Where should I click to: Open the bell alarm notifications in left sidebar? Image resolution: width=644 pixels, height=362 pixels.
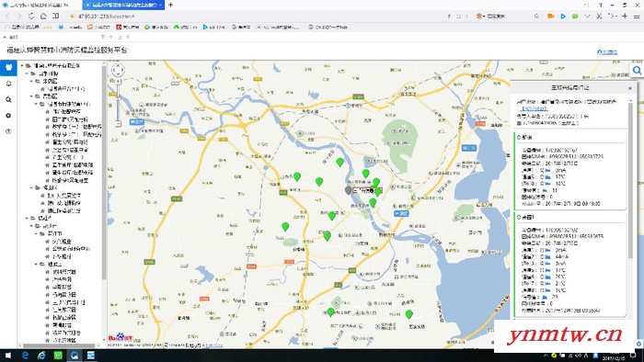pos(8,84)
